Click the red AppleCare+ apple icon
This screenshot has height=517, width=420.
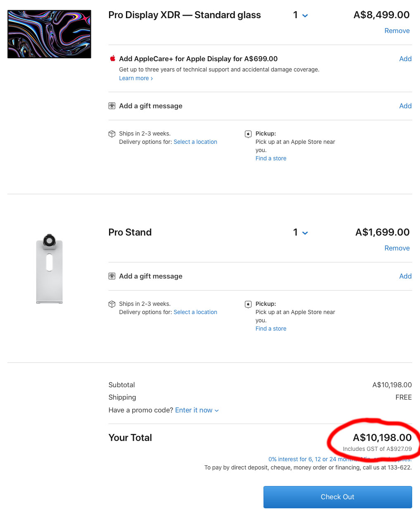tap(112, 58)
